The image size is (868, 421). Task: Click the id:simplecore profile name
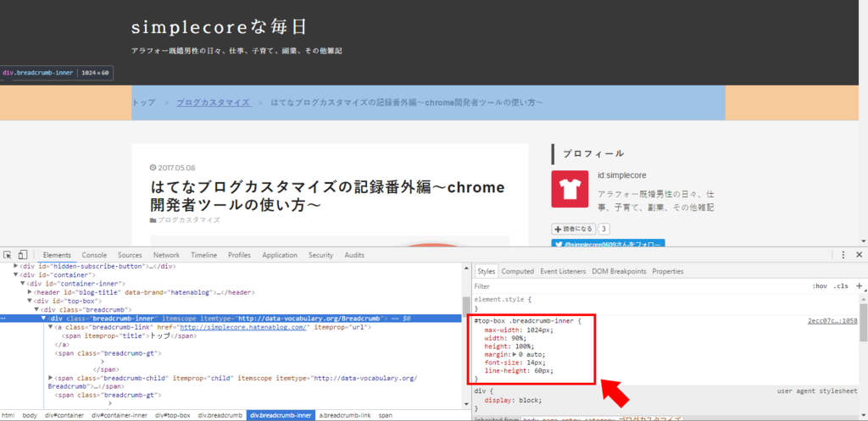pyautogui.click(x=623, y=175)
